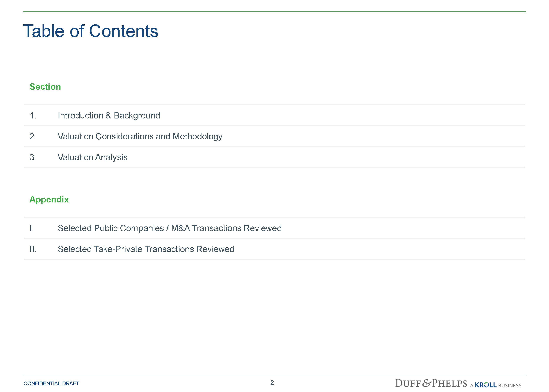Viewport: 549px width, 392px height.
Task: Open 'Selected Public Companies / M&A Transactions Reviewed'
Action: click(169, 228)
